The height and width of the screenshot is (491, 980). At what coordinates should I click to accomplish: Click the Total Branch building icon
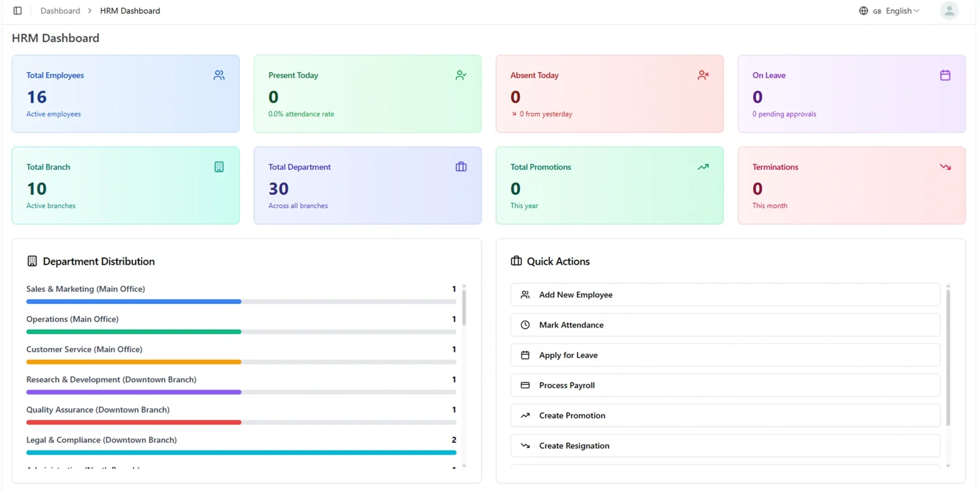(219, 167)
